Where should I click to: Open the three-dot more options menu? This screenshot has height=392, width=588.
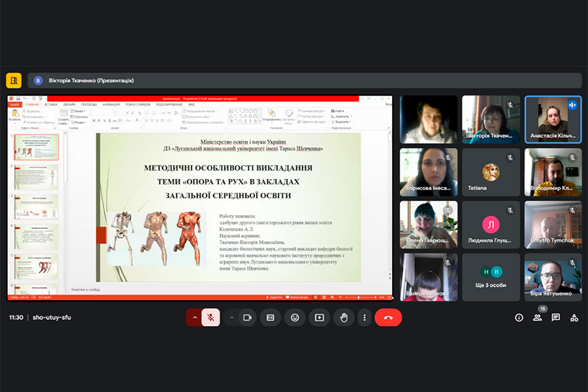(x=365, y=318)
